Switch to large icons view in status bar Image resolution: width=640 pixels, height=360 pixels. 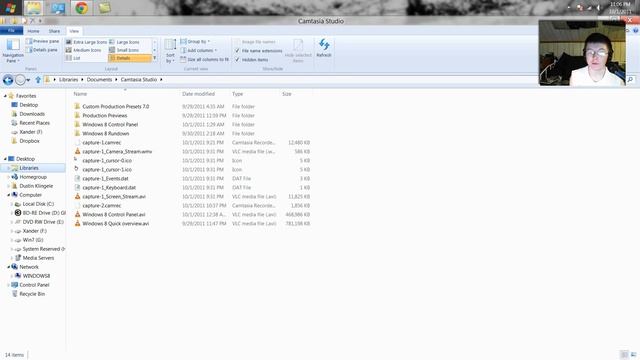point(633,355)
